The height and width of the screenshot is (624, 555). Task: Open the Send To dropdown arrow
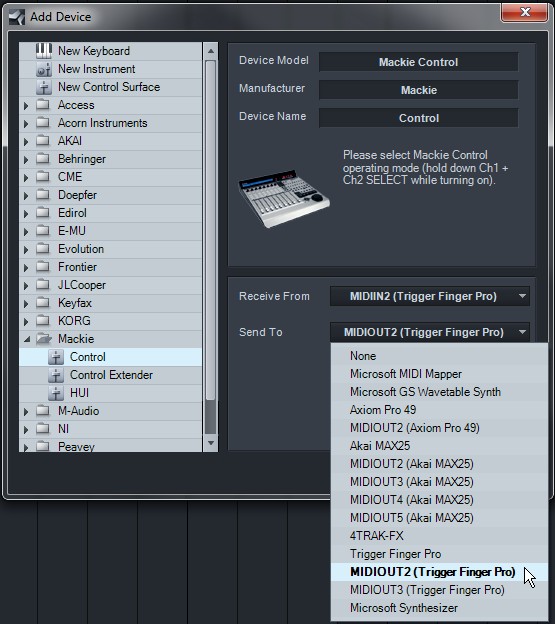522,332
